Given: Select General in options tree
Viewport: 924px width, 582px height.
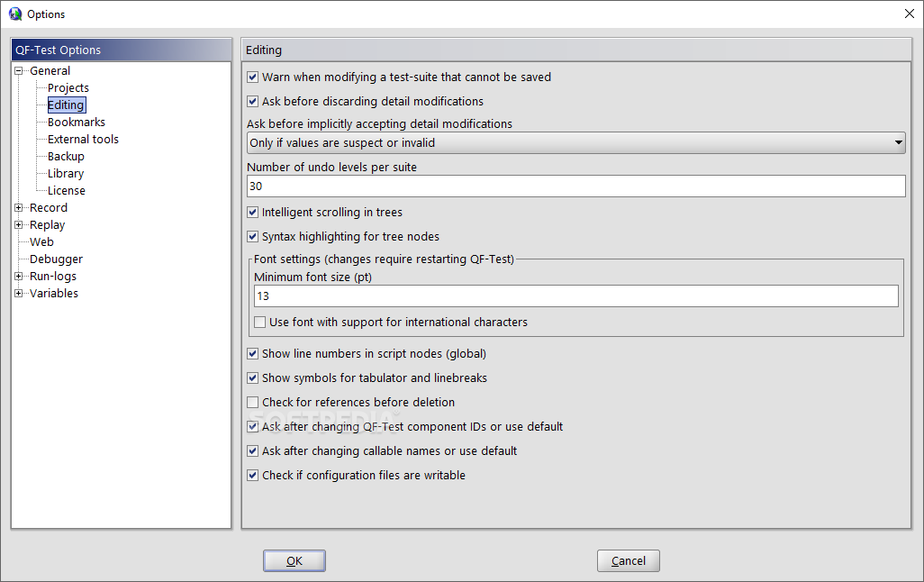Looking at the screenshot, I should (50, 71).
